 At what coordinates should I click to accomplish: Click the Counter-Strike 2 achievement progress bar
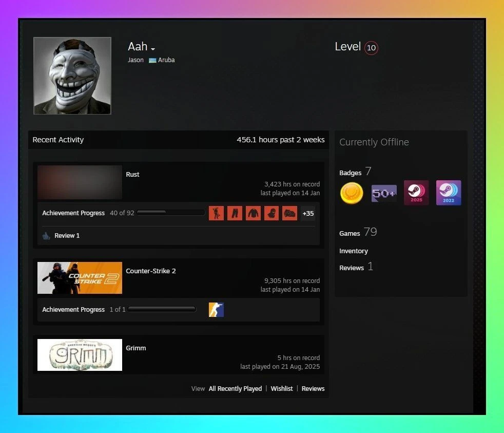pos(162,309)
